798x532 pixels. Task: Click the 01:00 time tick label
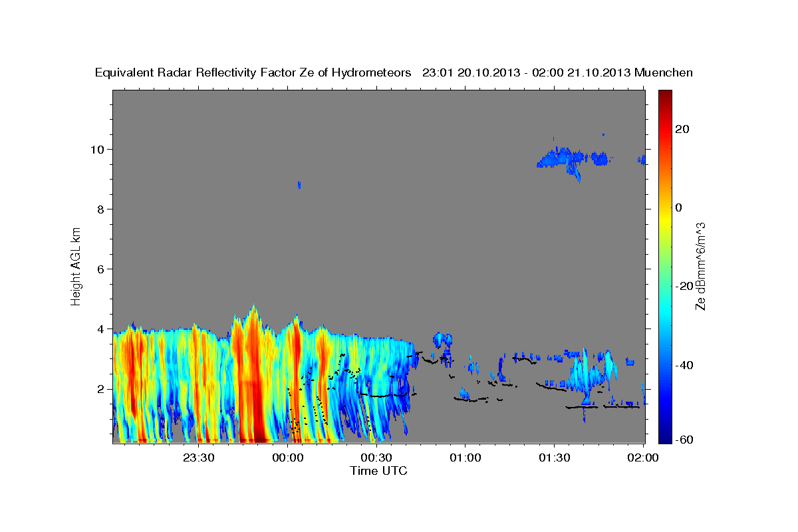coord(465,458)
